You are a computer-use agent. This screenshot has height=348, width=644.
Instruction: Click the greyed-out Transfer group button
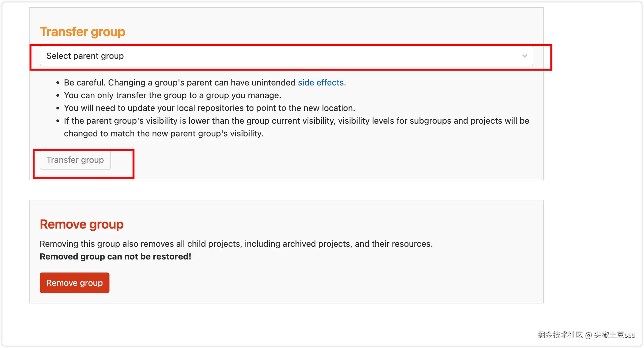[75, 160]
